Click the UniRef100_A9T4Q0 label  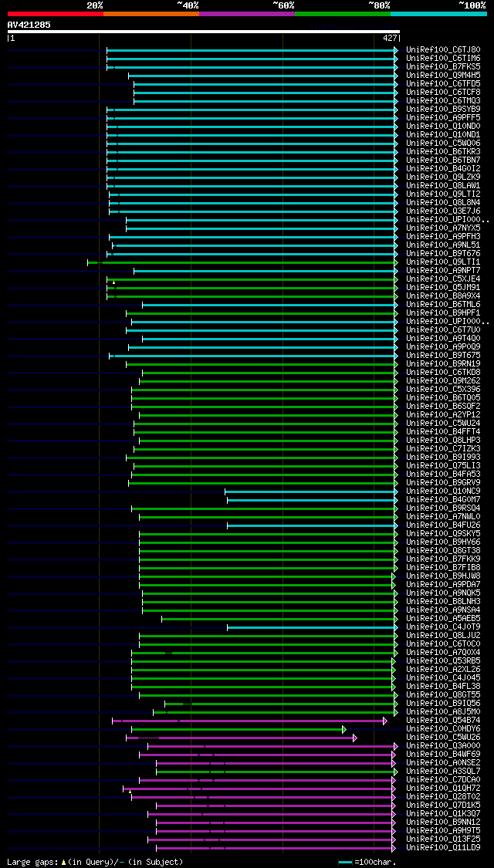pyautogui.click(x=443, y=338)
